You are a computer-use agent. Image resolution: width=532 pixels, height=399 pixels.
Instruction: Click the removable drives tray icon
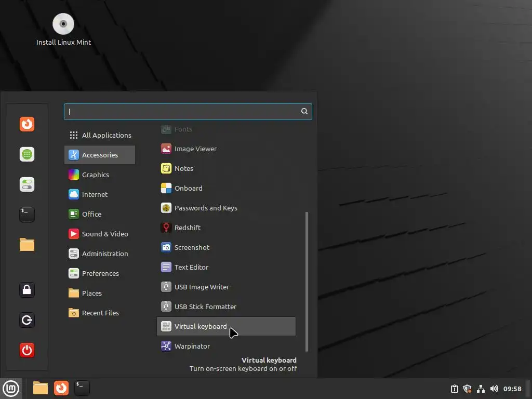tap(454, 389)
